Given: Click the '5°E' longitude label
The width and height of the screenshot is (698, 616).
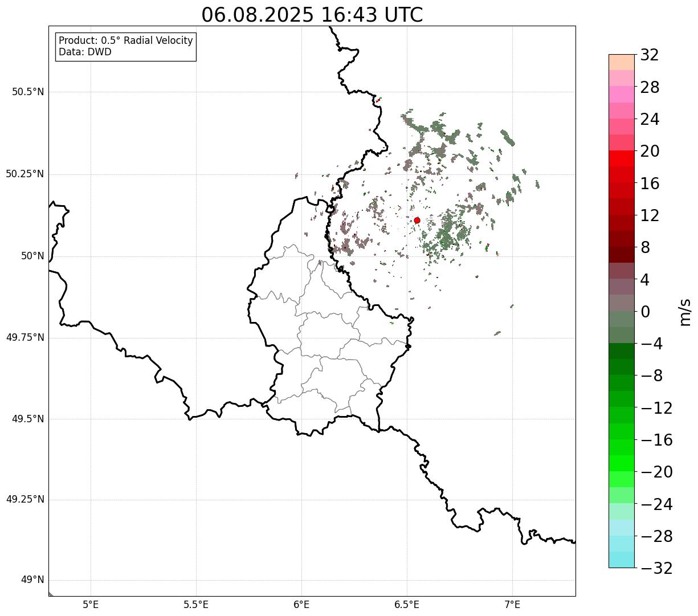Looking at the screenshot, I should coord(91,605).
